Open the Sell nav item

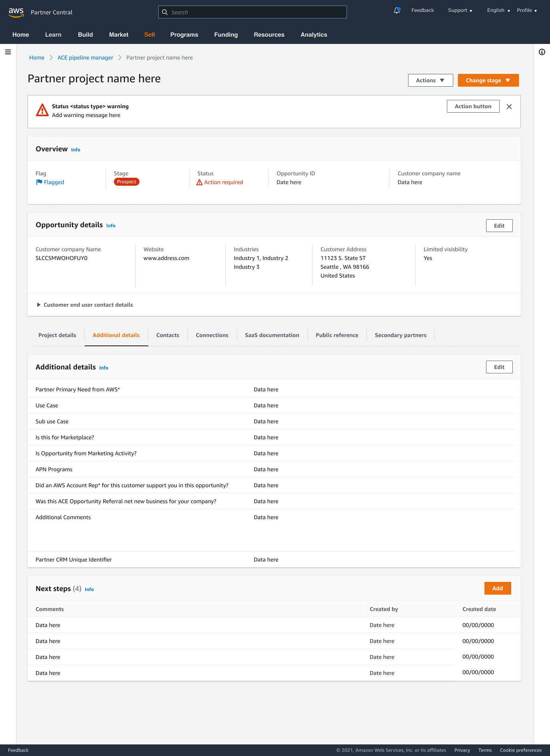[x=149, y=35]
